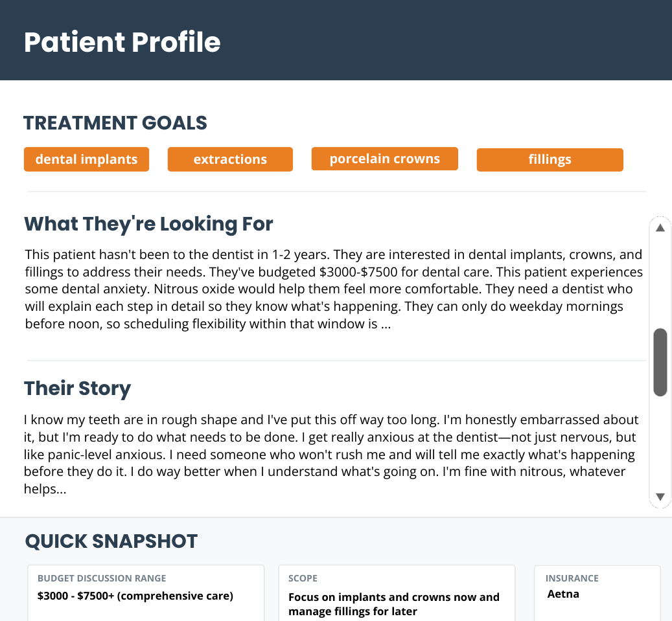Click the vertical scrollbar thumb
Image resolution: width=672 pixels, height=621 pixels.
click(x=660, y=362)
